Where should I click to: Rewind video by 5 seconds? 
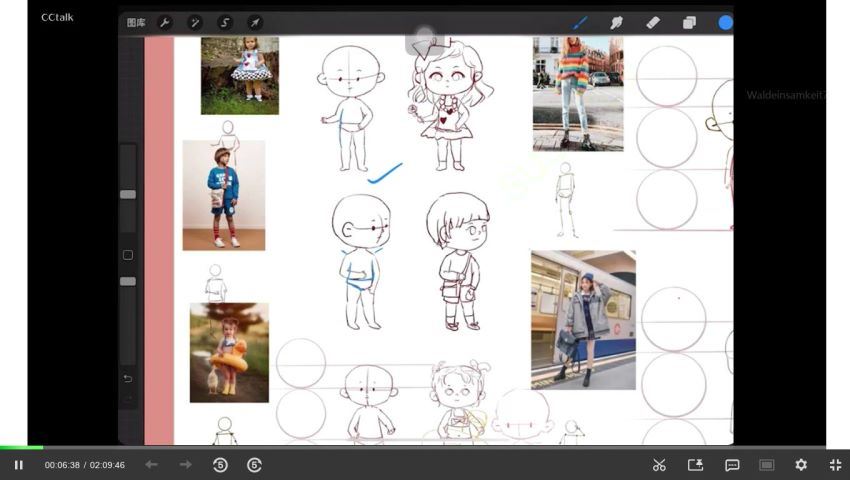click(220, 465)
